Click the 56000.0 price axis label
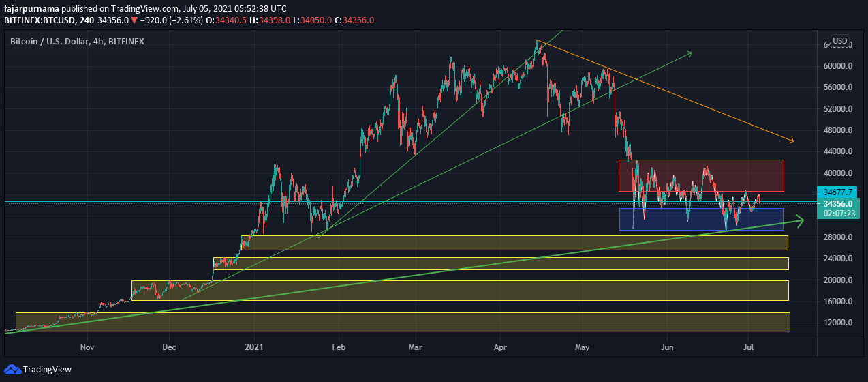Viewport: 868px width, 382px height. [838, 87]
